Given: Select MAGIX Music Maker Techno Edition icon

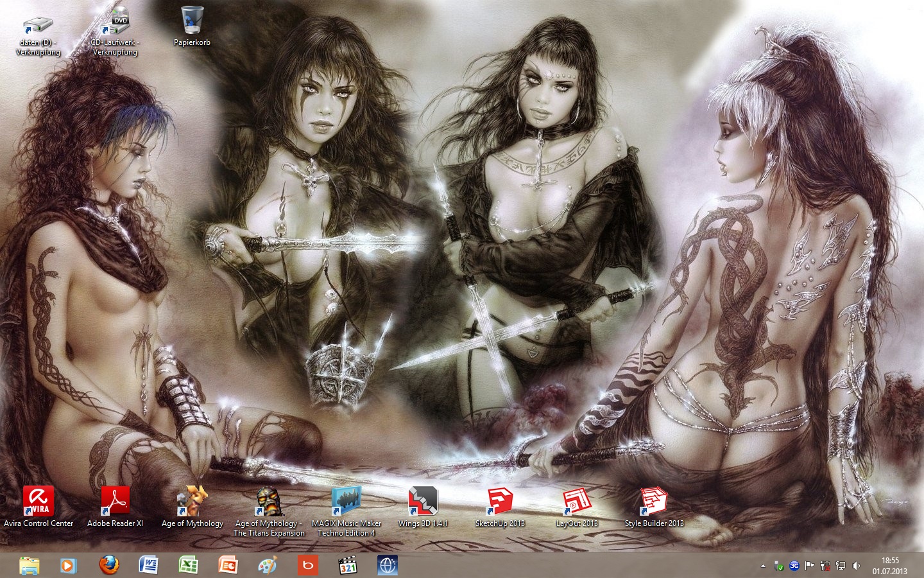Looking at the screenshot, I should point(346,502).
